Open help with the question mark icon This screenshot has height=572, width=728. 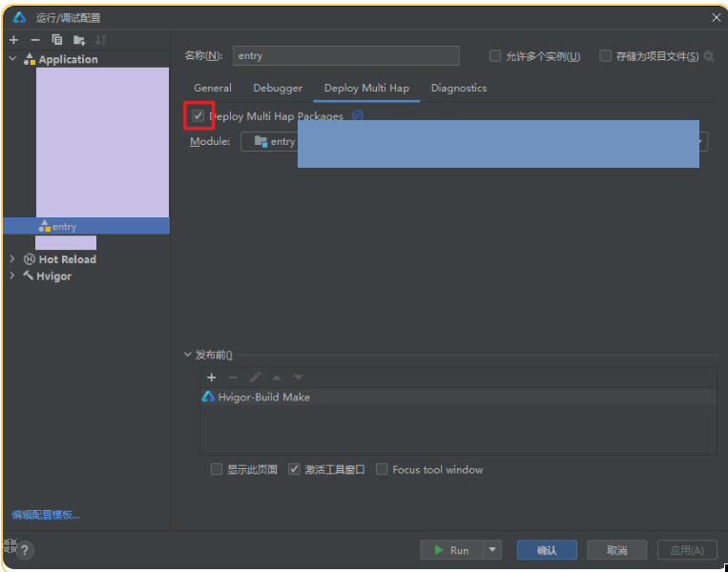tap(25, 551)
